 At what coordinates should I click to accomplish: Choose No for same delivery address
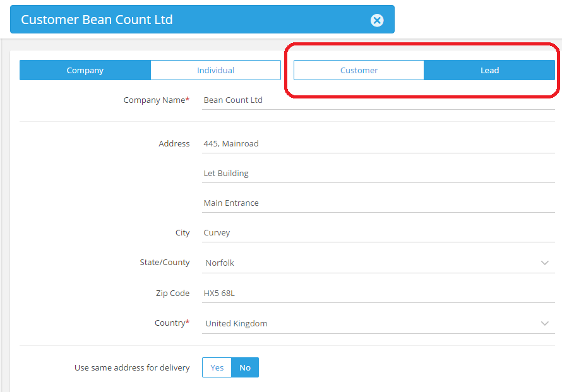pyautogui.click(x=245, y=367)
